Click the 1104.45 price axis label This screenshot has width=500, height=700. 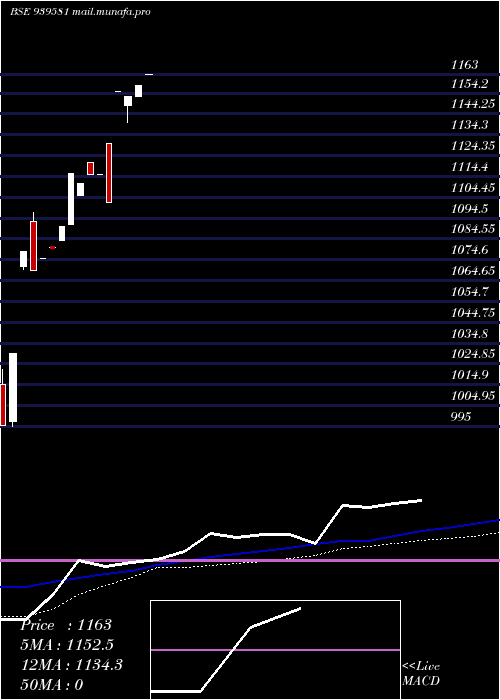point(473,188)
